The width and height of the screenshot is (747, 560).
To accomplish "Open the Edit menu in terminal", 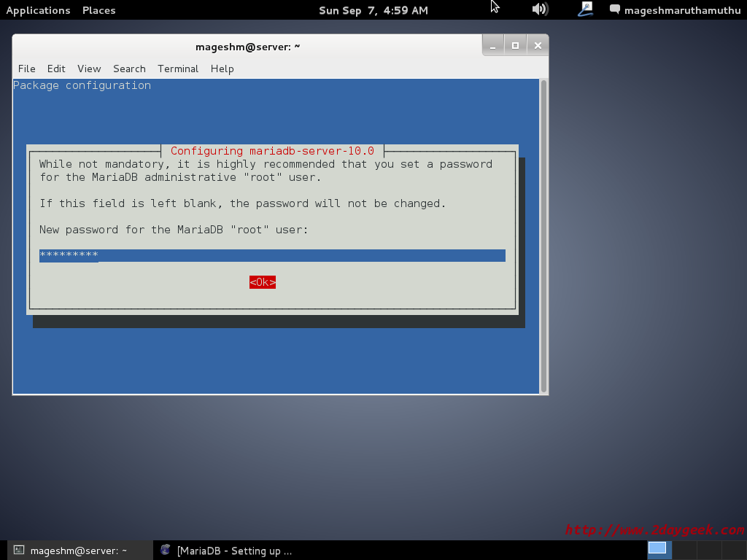I will tap(56, 69).
